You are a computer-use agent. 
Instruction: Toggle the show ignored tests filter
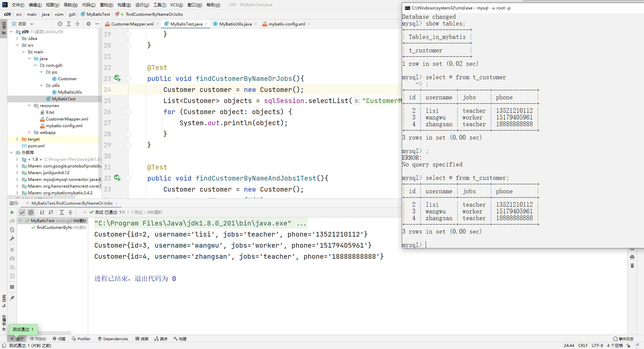coord(31,212)
